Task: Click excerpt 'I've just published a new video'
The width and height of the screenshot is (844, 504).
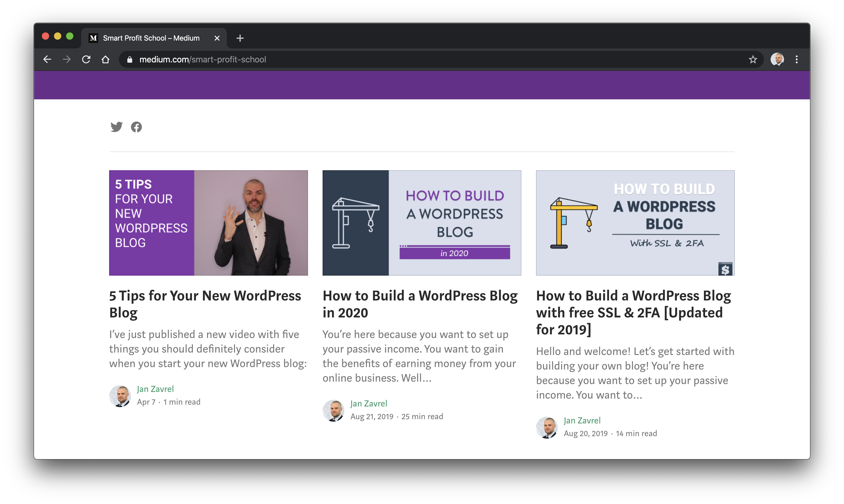Action: point(208,349)
